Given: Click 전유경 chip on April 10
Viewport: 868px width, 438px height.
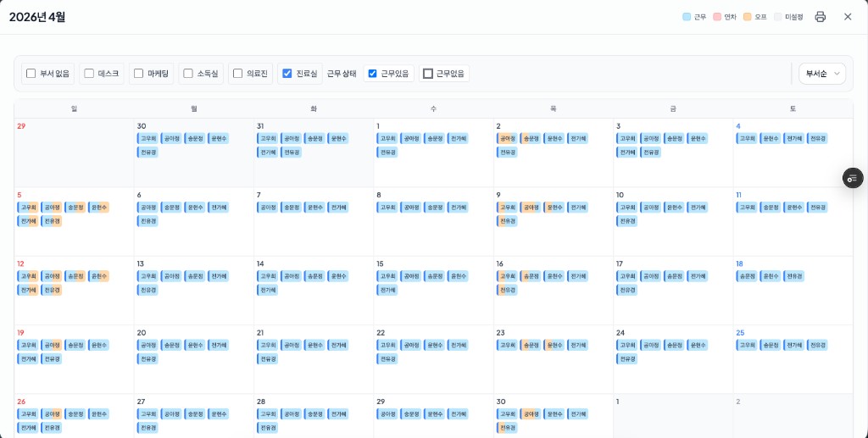Looking at the screenshot, I should click(x=626, y=221).
